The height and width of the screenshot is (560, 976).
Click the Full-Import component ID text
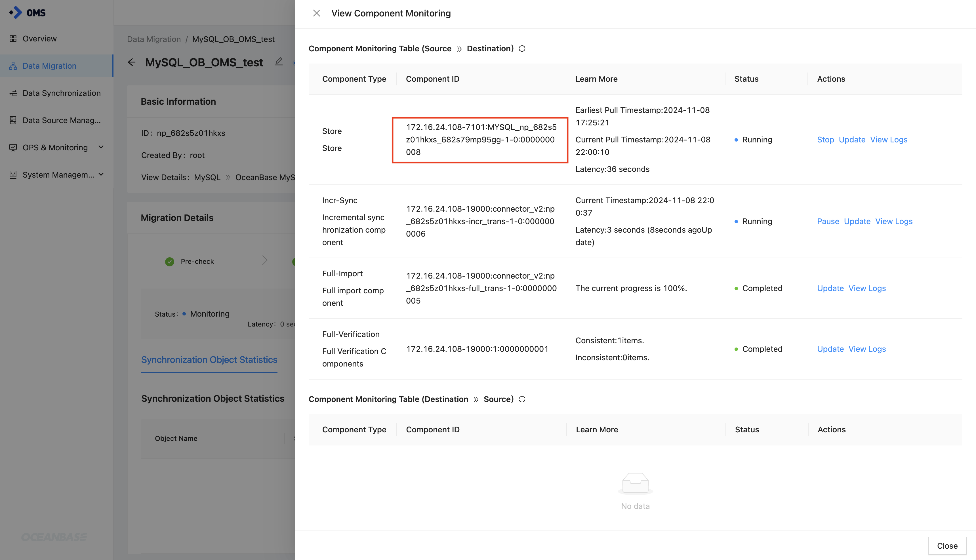[x=481, y=289]
